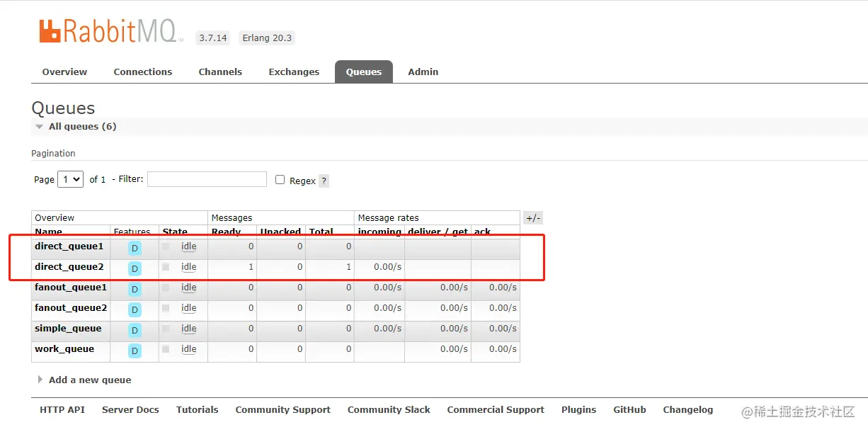Screen dimensions: 868x432
Task: Click the D feature badge for direct_queue1
Action: (x=135, y=248)
